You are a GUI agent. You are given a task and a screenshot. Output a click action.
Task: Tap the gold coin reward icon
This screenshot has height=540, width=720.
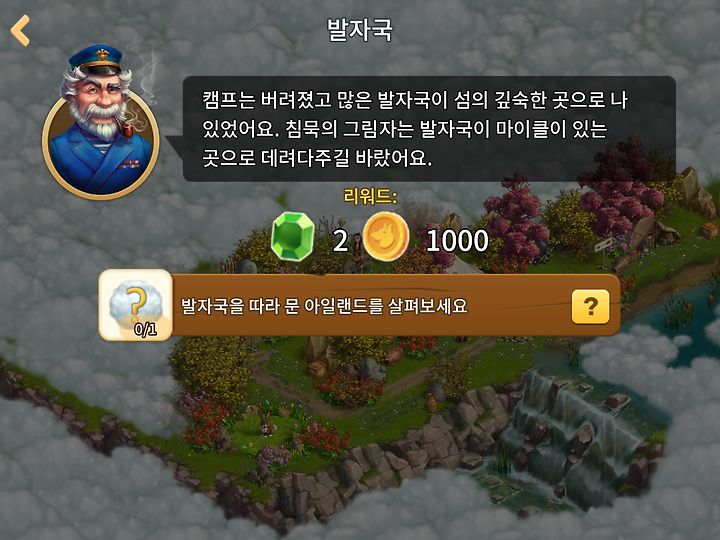click(x=386, y=237)
